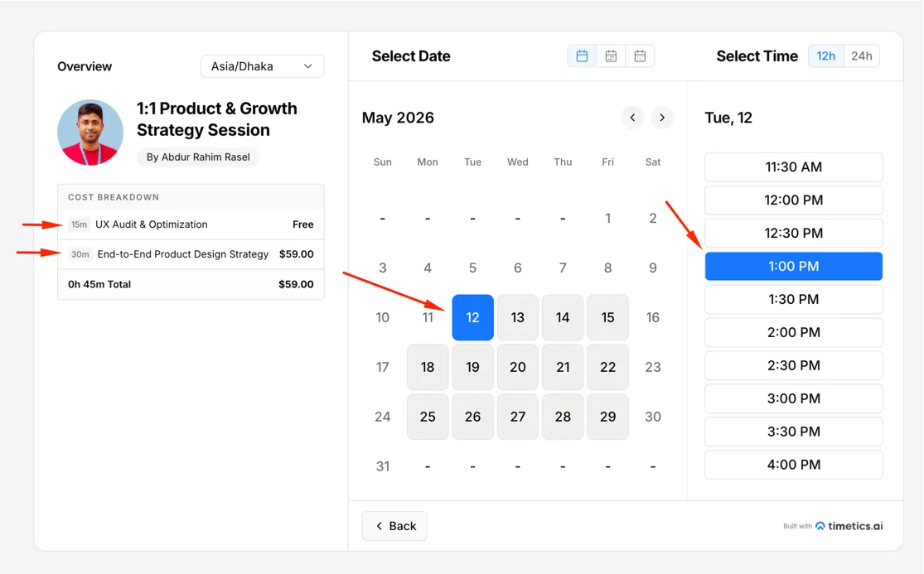This screenshot has width=924, height=574.
Task: Click the Back button
Action: (x=394, y=526)
